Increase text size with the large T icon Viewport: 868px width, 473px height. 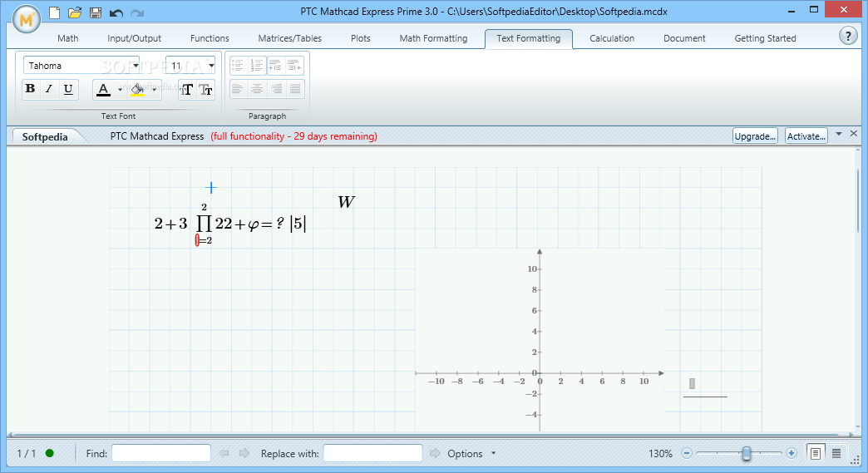(x=186, y=90)
